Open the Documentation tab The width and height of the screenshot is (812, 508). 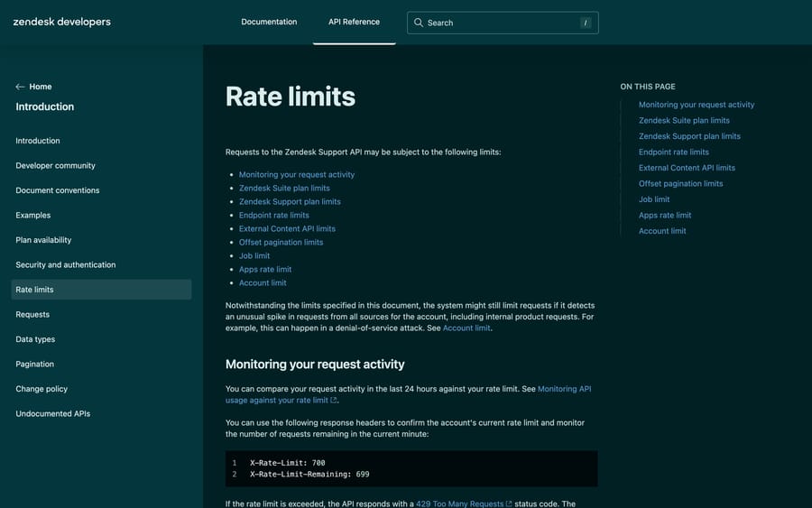(269, 22)
